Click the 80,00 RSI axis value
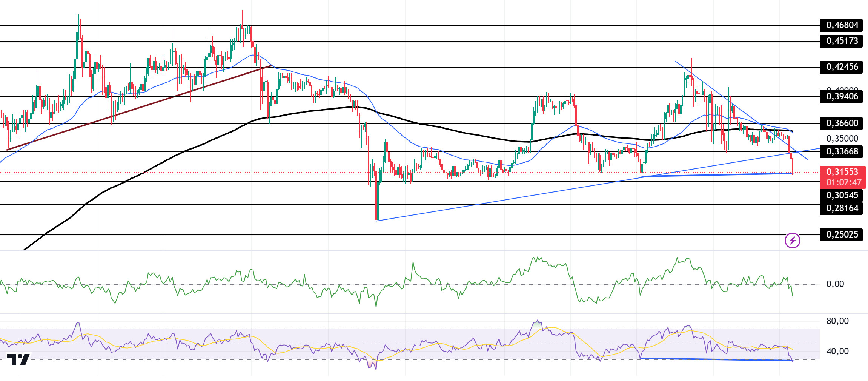Viewport: 868px width, 381px height. pyautogui.click(x=837, y=321)
